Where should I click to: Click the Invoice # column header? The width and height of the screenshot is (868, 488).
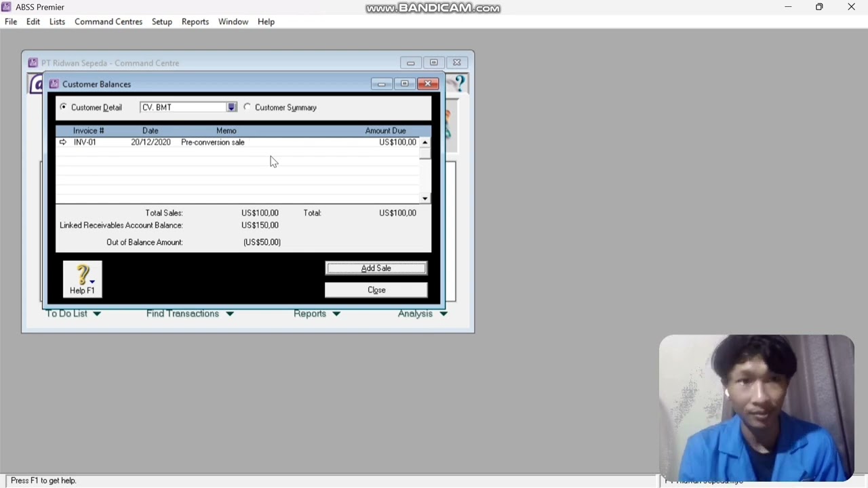tap(89, 131)
